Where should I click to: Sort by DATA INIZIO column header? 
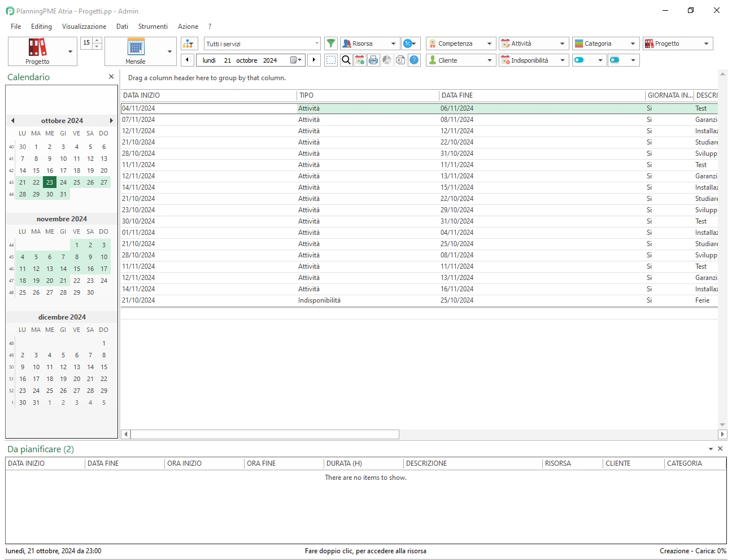point(209,95)
